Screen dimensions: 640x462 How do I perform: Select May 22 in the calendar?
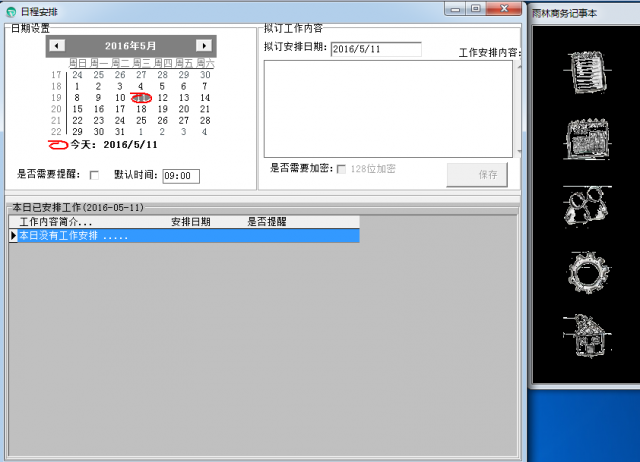click(77, 120)
